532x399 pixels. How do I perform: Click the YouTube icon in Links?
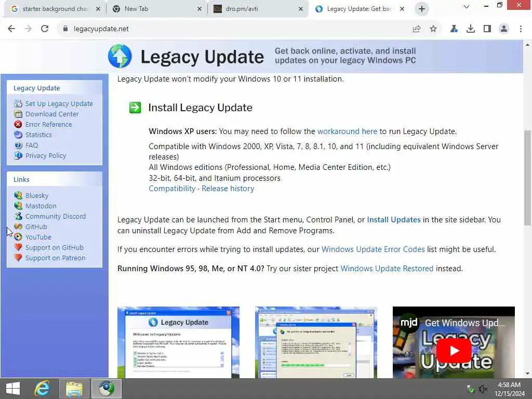[x=18, y=237]
